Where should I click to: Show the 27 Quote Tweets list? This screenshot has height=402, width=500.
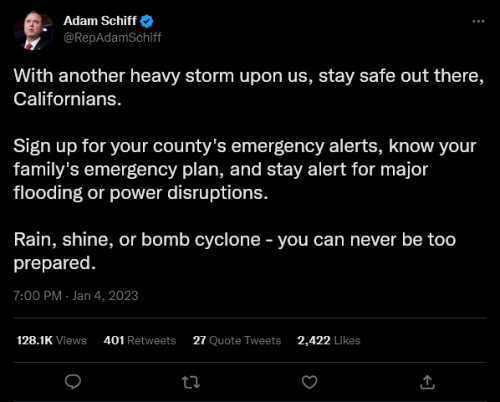click(x=237, y=340)
